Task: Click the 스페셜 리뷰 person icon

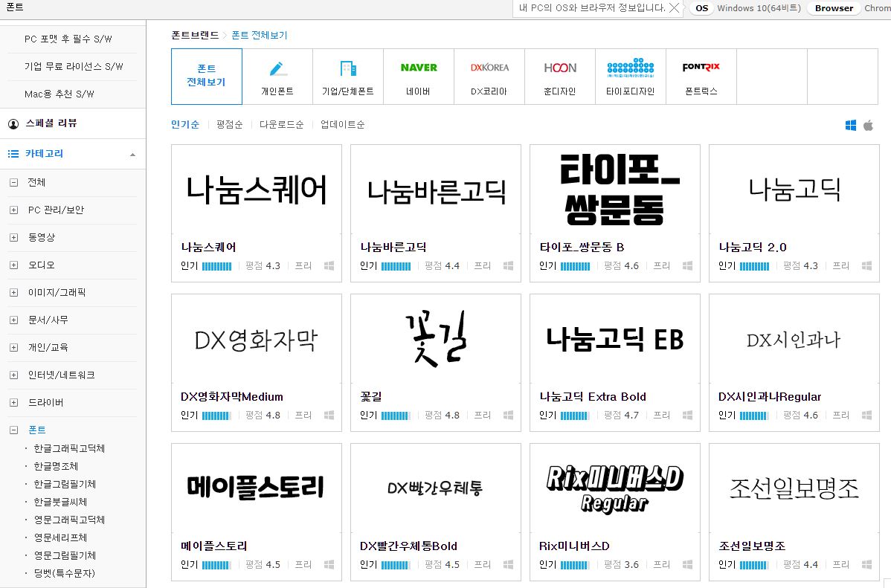Action: pos(13,124)
